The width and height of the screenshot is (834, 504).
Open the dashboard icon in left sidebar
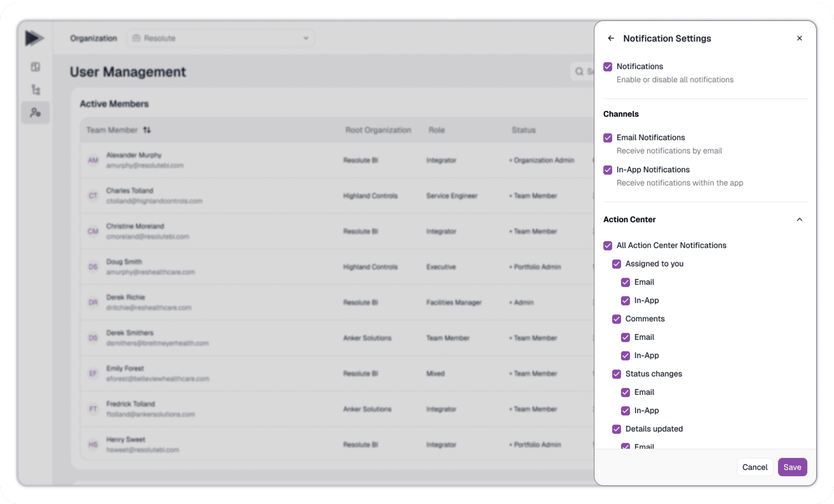(35, 67)
